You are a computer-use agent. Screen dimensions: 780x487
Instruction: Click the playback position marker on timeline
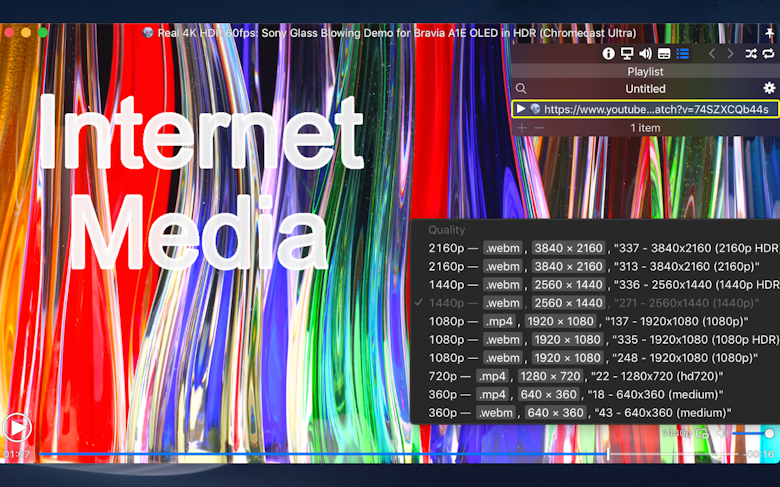pos(607,454)
